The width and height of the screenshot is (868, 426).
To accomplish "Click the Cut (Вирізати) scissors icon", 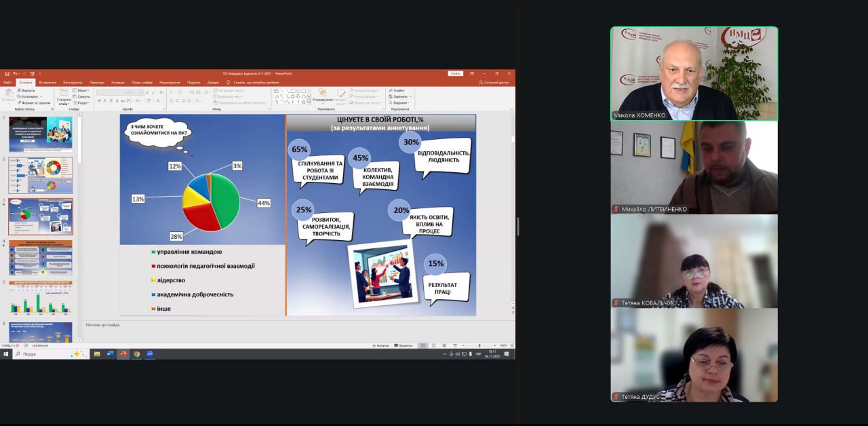I will pos(20,90).
